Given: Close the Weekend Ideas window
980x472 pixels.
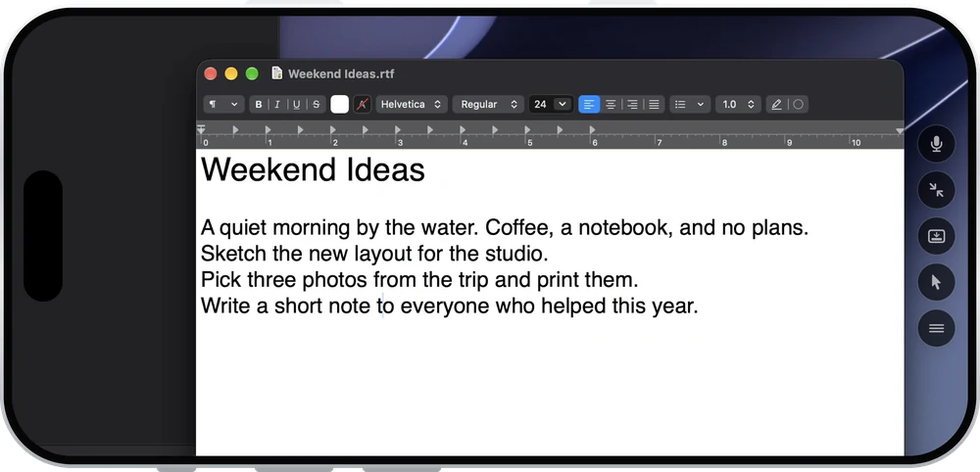Looking at the screenshot, I should [x=211, y=73].
